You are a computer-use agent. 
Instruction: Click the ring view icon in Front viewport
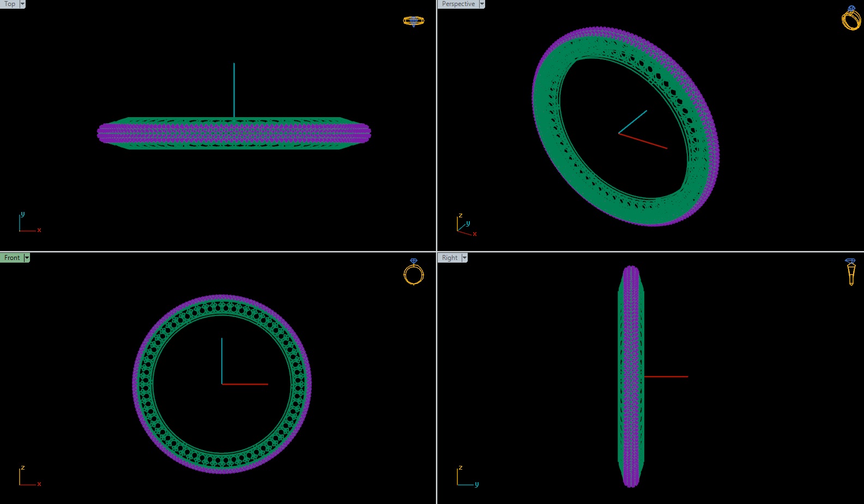pyautogui.click(x=414, y=271)
